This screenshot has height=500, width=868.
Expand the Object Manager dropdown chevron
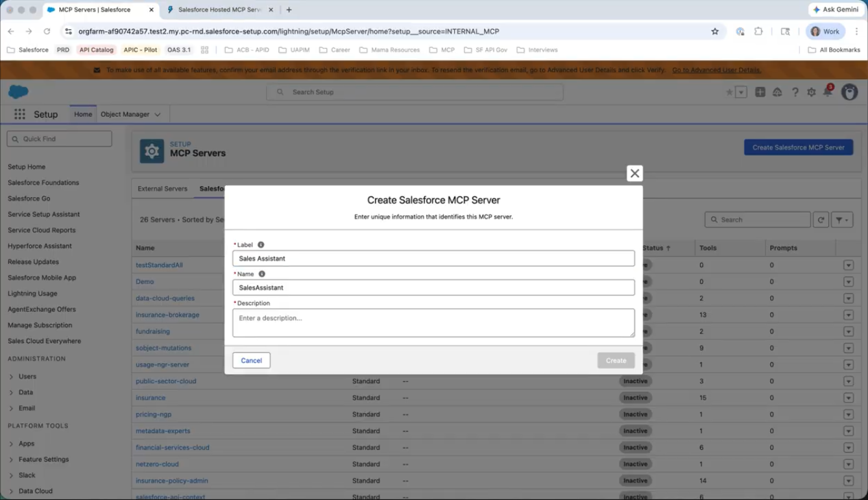[158, 115]
